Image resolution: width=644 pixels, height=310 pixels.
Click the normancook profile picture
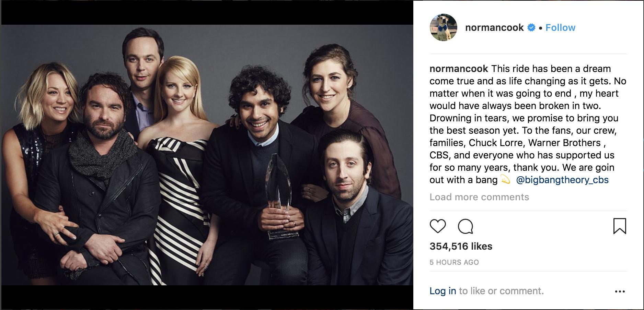444,27
